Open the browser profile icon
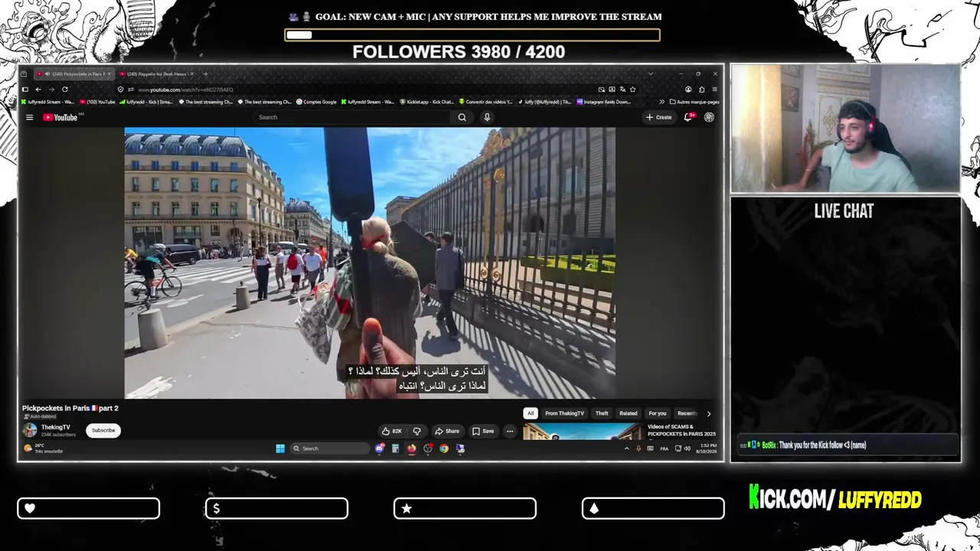 (x=688, y=90)
